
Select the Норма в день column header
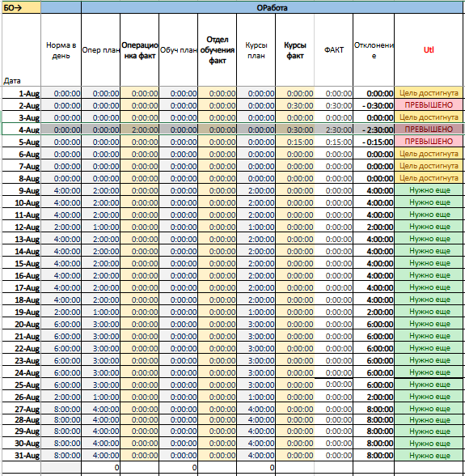tap(61, 50)
